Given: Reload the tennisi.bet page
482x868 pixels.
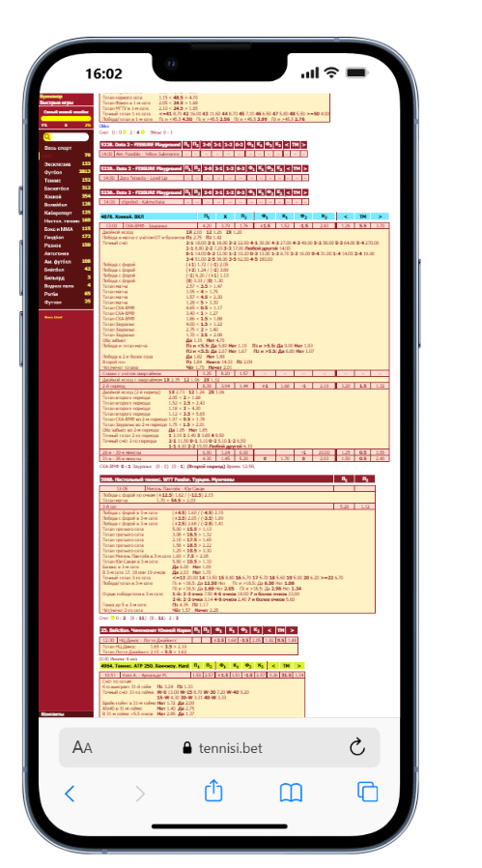Looking at the screenshot, I should (357, 747).
